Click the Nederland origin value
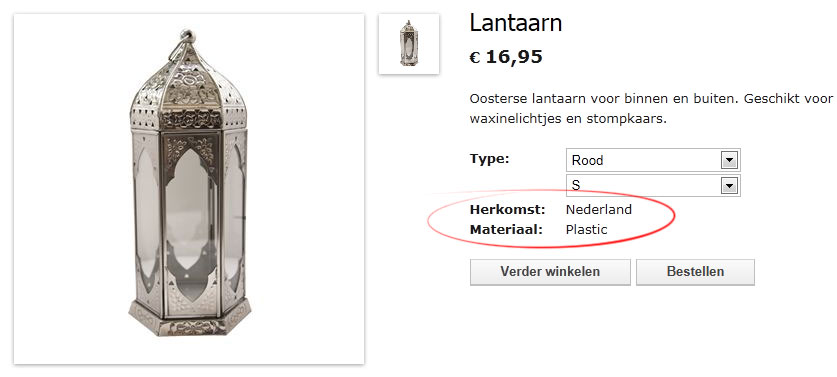Image resolution: width=837 pixels, height=377 pixels. click(599, 209)
